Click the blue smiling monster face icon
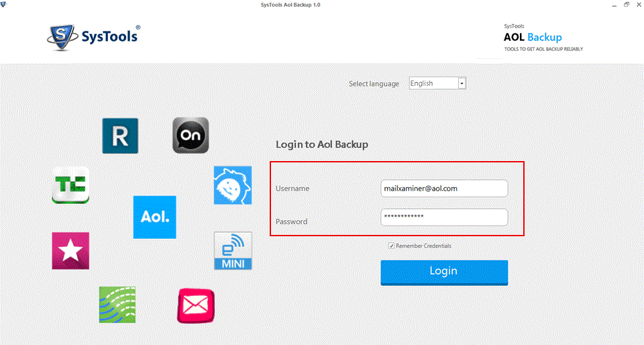This screenshot has height=345, width=644. 233,185
